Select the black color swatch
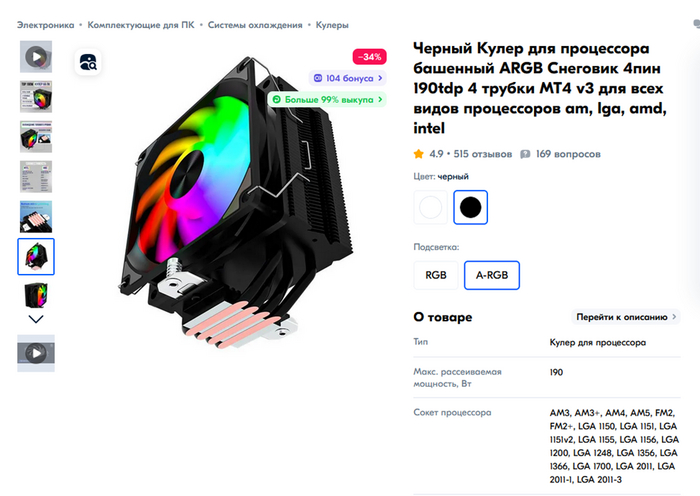Image resolution: width=700 pixels, height=496 pixels. (x=471, y=207)
